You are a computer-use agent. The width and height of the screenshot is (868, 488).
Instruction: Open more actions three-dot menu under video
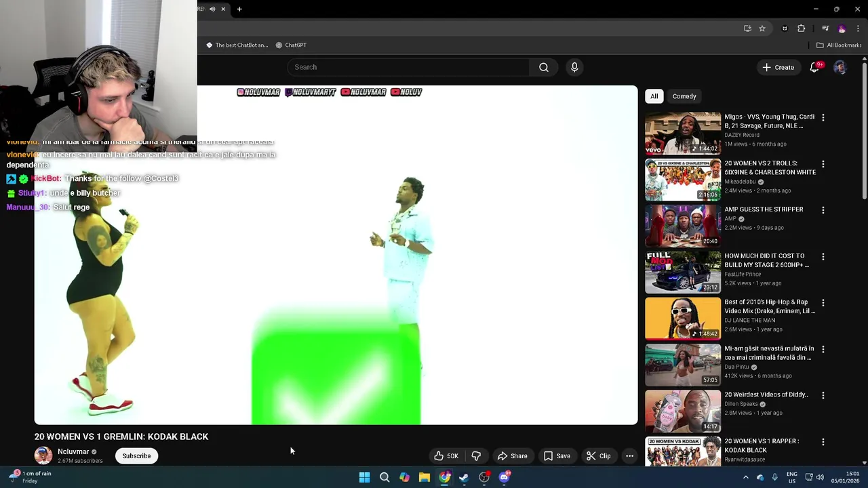pyautogui.click(x=629, y=456)
